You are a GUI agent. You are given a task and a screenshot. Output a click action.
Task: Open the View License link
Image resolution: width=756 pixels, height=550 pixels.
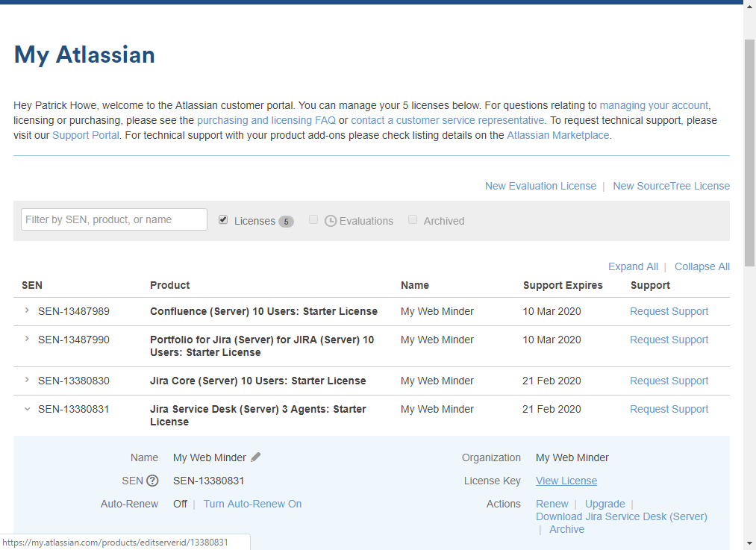click(x=566, y=481)
